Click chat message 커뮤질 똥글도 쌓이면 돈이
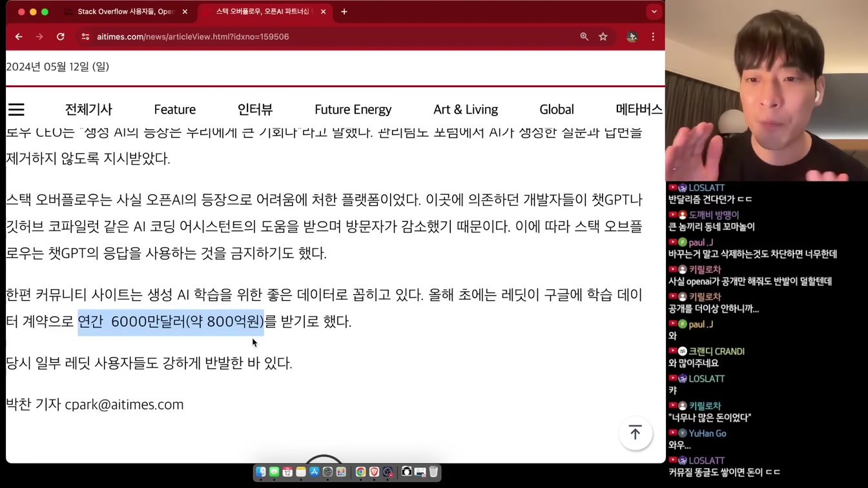The width and height of the screenshot is (868, 488). click(x=724, y=473)
